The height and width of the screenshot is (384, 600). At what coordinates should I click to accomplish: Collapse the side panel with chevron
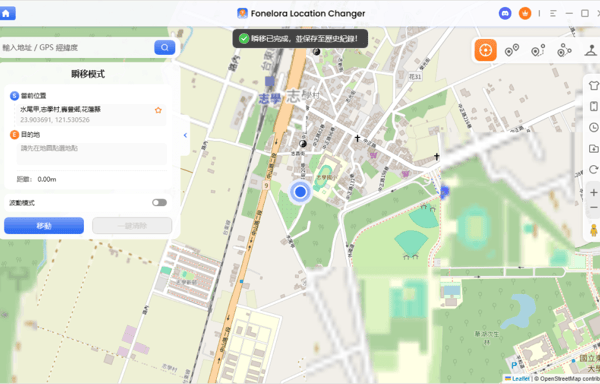coord(185,135)
